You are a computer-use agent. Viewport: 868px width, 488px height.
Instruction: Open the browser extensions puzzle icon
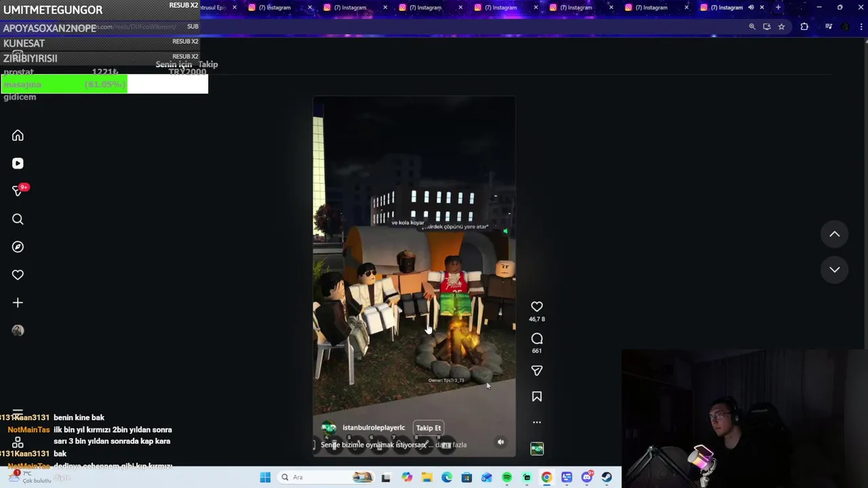coord(804,26)
